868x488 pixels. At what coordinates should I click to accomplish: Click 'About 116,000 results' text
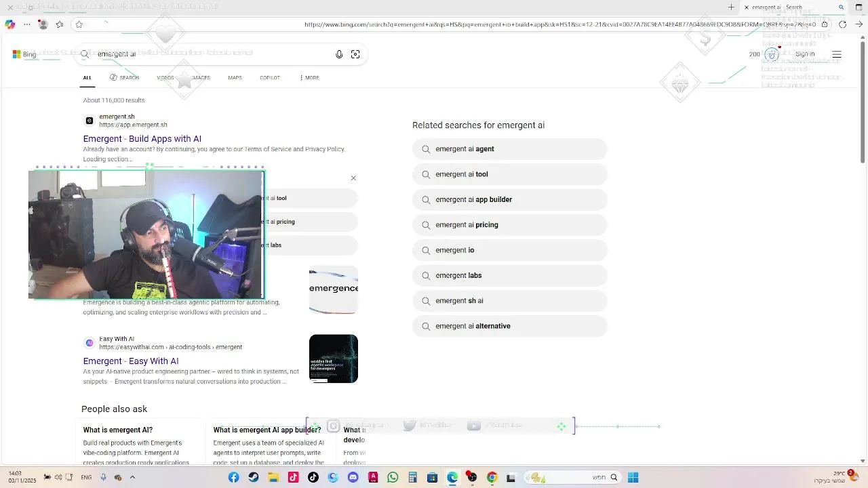click(114, 100)
